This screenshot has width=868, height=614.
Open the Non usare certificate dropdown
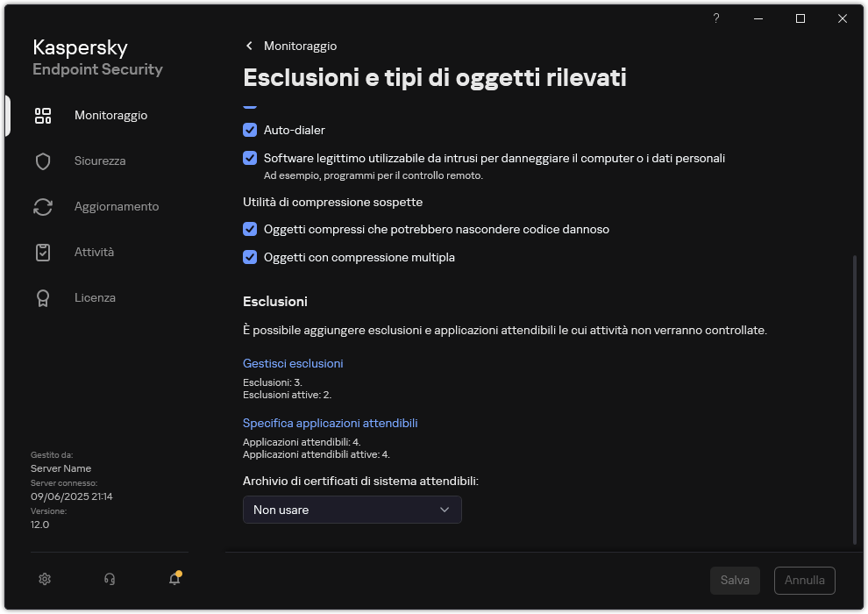352,510
